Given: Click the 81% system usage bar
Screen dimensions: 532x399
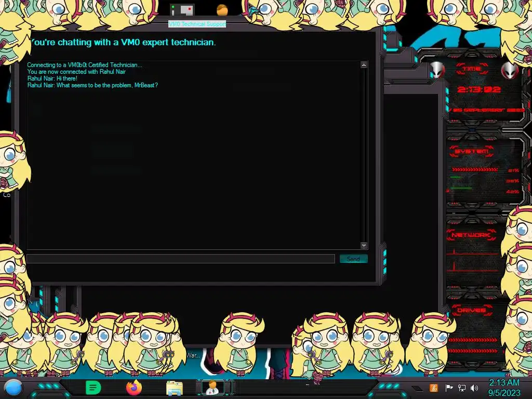Looking at the screenshot, I should pos(475,170).
